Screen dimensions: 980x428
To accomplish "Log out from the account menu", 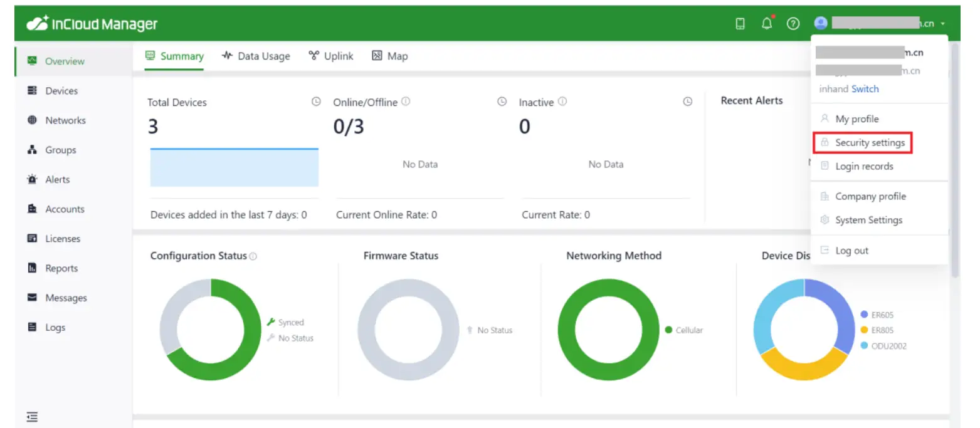I will 851,250.
